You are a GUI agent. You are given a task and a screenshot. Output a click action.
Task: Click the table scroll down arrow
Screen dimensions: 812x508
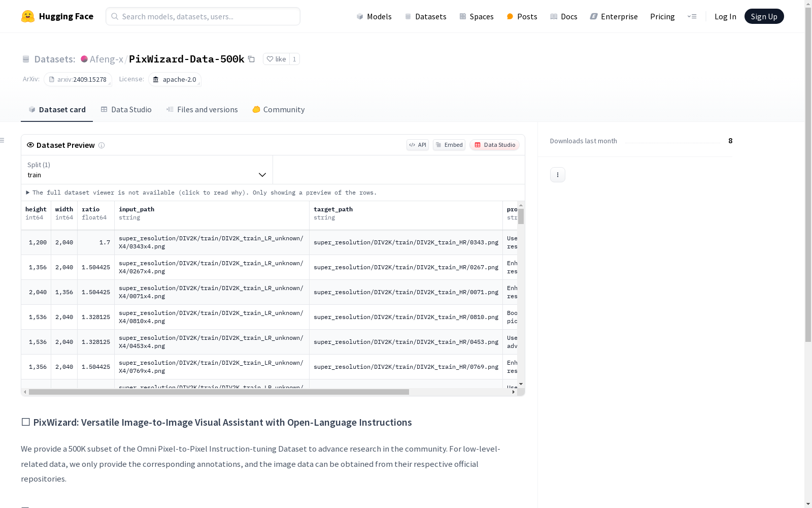click(x=521, y=384)
